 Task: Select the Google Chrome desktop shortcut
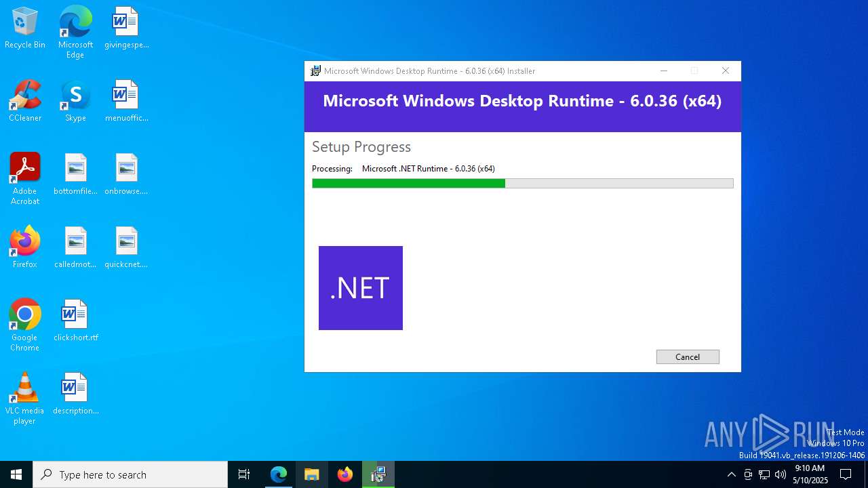25,325
